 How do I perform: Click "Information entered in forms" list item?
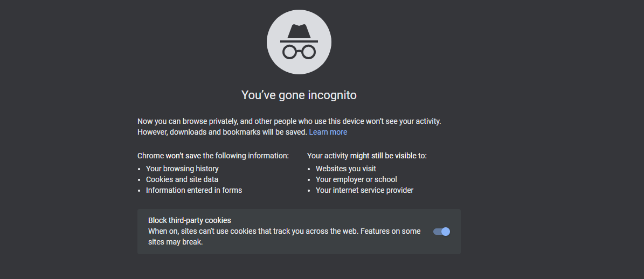[194, 190]
